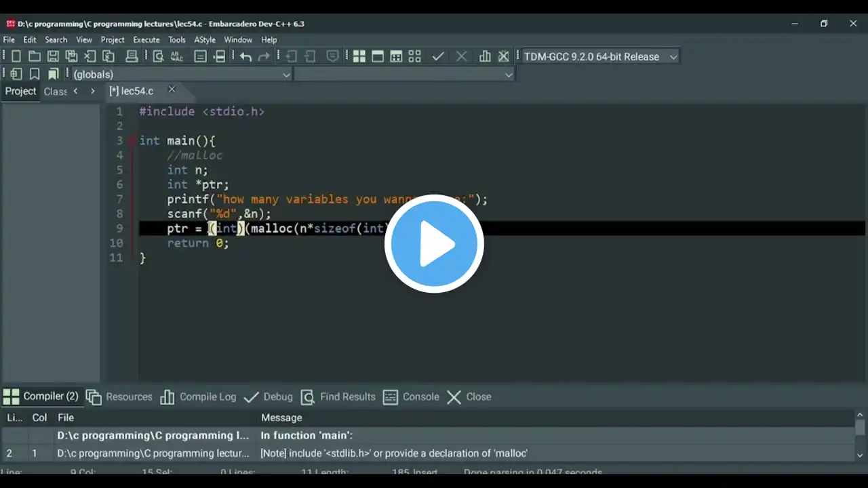Click the Compile and Run icon
The height and width of the screenshot is (488, 868).
pyautogui.click(x=396, y=56)
